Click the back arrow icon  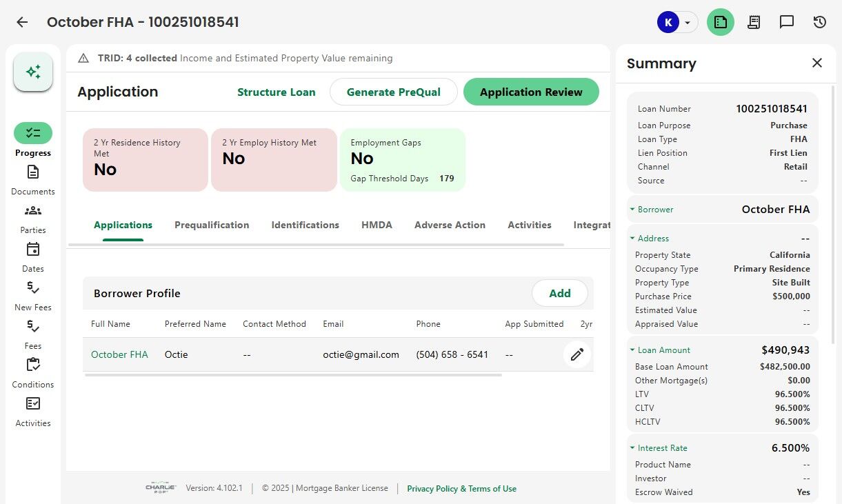[22, 22]
